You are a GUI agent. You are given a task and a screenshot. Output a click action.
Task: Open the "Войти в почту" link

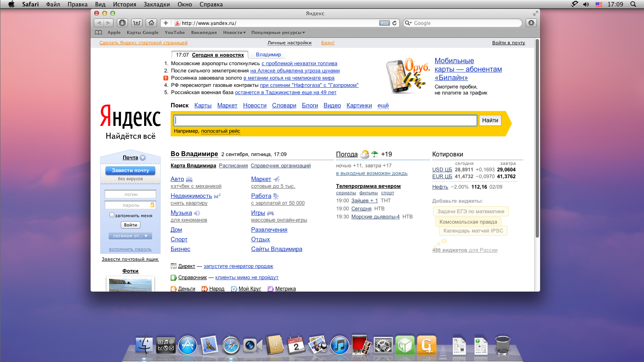509,43
